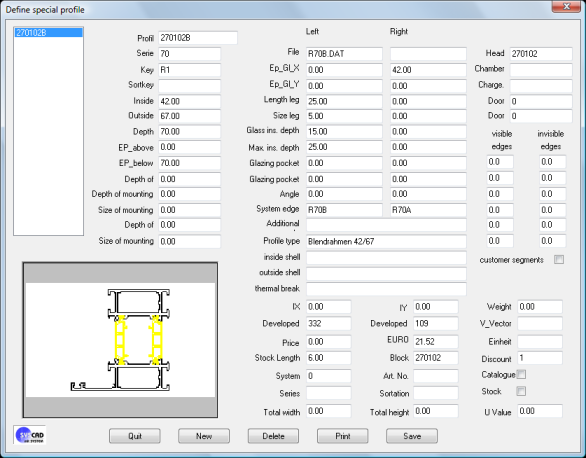The height and width of the screenshot is (458, 586).
Task: Click the Head field showing 270102
Action: tap(541, 54)
